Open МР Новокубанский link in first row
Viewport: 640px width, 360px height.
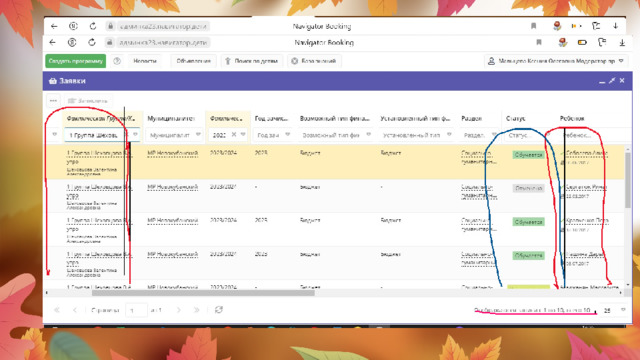[172, 153]
